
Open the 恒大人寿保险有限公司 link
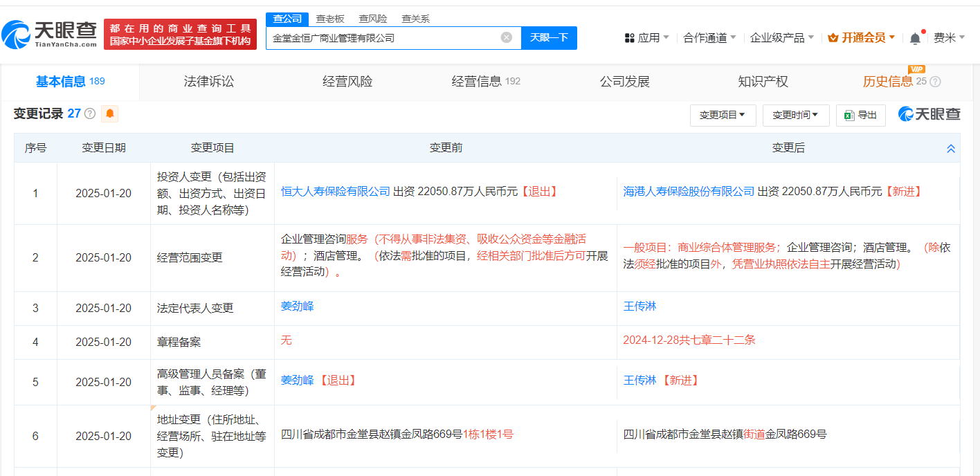(x=336, y=192)
